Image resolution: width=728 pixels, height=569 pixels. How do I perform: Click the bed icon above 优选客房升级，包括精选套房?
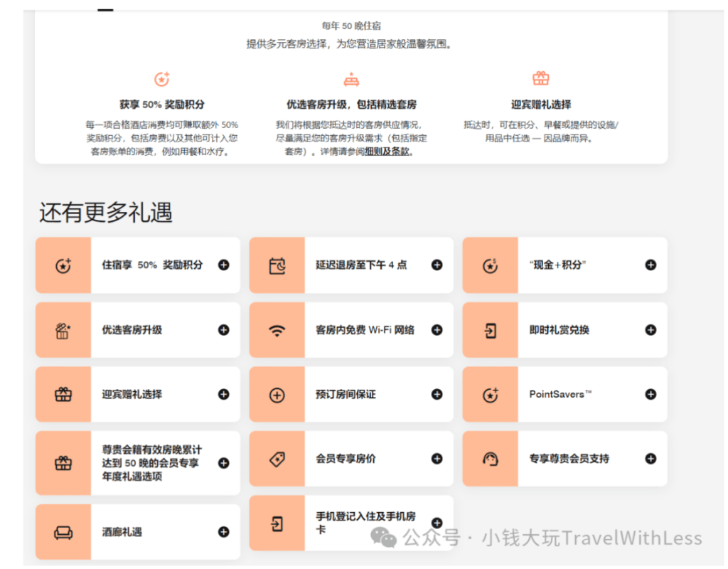351,79
